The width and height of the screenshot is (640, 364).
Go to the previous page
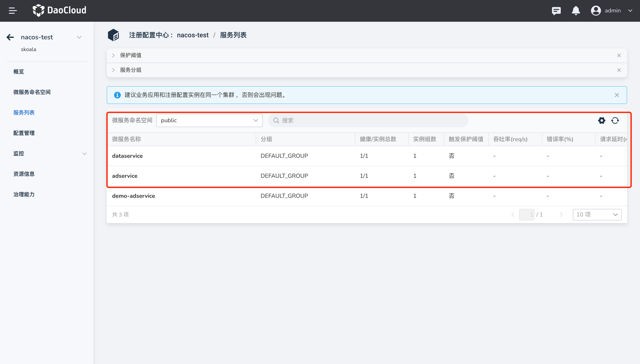click(x=513, y=215)
